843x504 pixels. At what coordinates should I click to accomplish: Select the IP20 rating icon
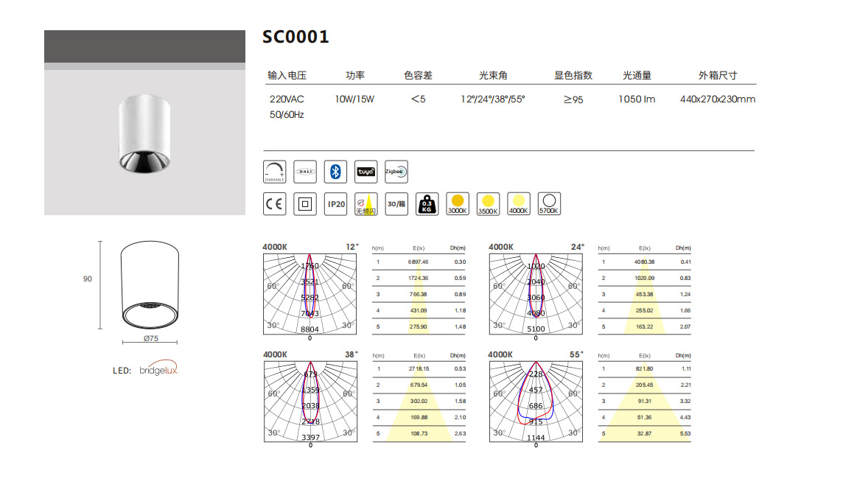click(x=336, y=204)
